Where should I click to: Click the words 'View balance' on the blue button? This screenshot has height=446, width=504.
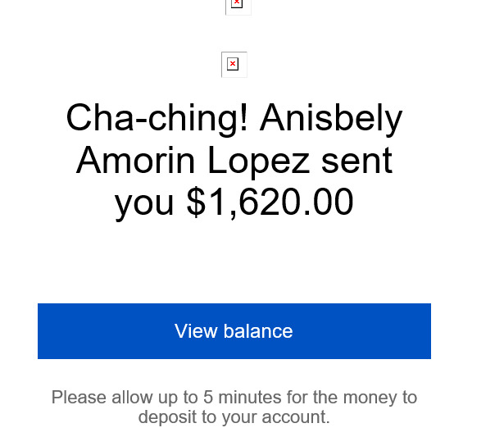[234, 331]
